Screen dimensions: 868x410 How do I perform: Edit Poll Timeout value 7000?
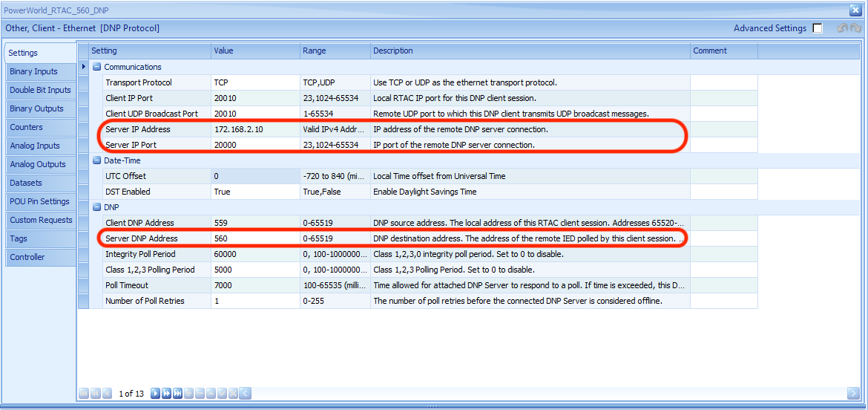(x=255, y=285)
